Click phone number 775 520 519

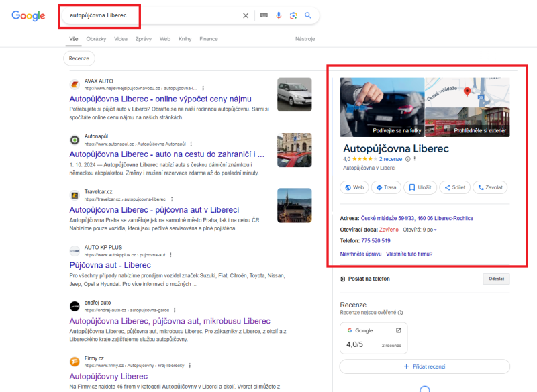coord(376,241)
